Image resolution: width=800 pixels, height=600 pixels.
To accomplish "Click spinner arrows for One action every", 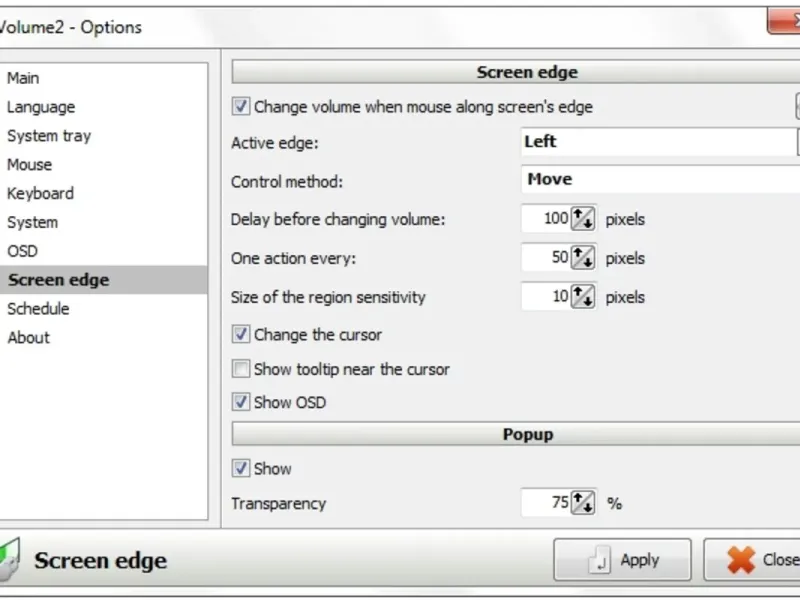I will [583, 258].
